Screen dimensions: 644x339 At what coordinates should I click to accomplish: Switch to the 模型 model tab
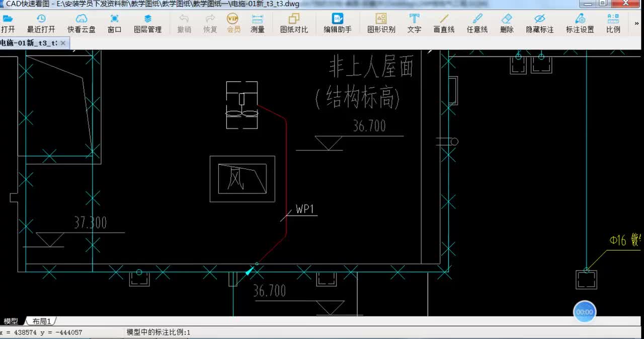pos(11,321)
